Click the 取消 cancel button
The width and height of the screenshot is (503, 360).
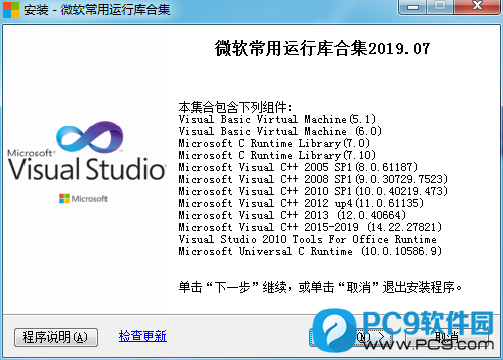point(447,337)
